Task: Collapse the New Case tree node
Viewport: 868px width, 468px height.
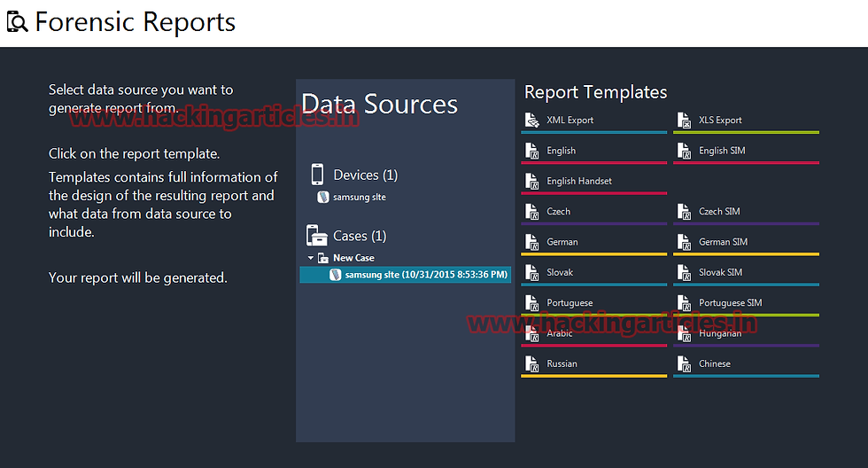Action: pos(311,258)
